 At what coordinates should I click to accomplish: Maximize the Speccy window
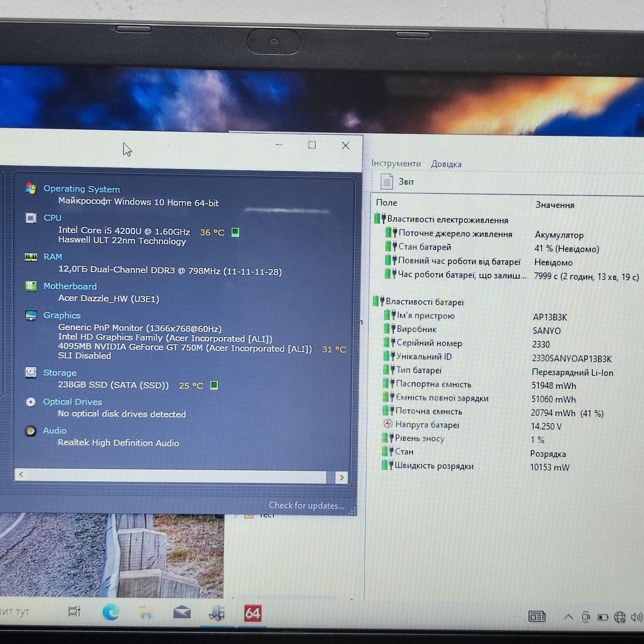click(x=312, y=145)
